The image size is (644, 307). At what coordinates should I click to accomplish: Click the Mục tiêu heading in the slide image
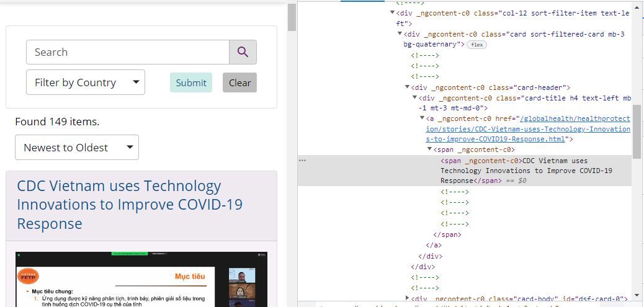[x=190, y=276]
